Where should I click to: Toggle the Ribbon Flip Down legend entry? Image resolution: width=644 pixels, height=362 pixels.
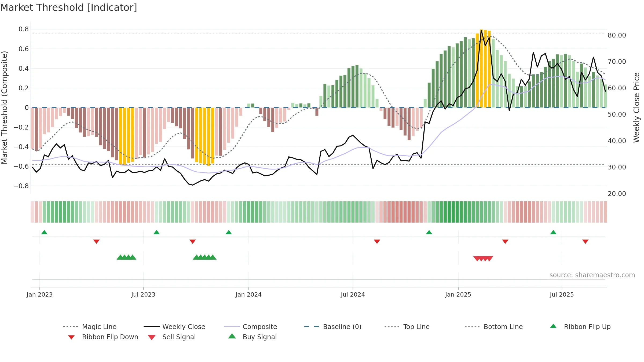[x=103, y=337]
